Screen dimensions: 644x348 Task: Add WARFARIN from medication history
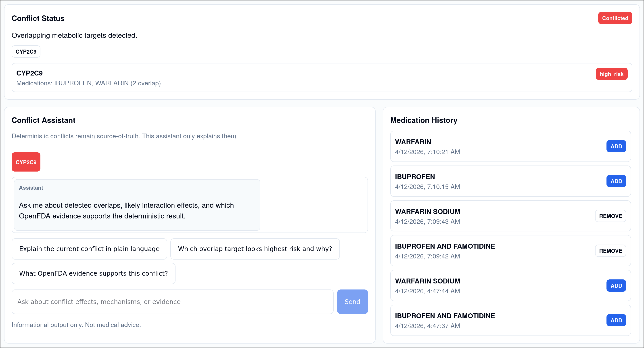pyautogui.click(x=616, y=146)
